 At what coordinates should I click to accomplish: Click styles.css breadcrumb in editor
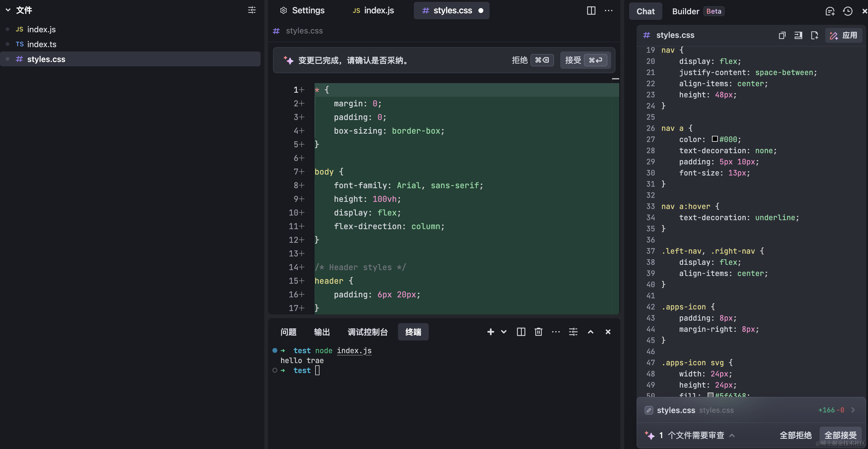pyautogui.click(x=304, y=31)
